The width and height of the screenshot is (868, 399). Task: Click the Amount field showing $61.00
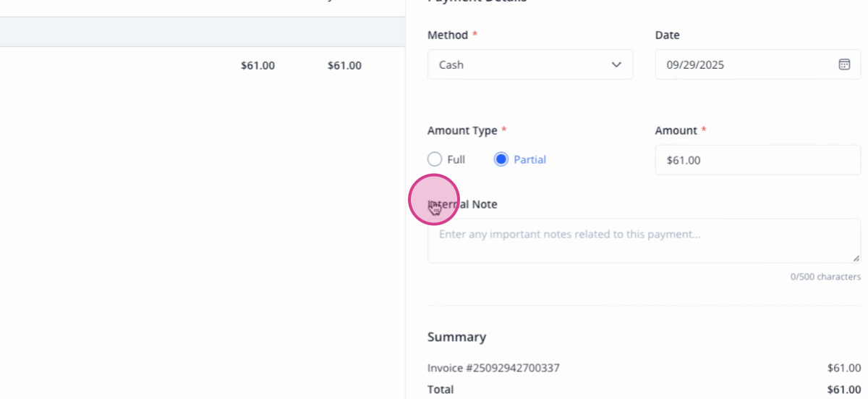click(758, 160)
